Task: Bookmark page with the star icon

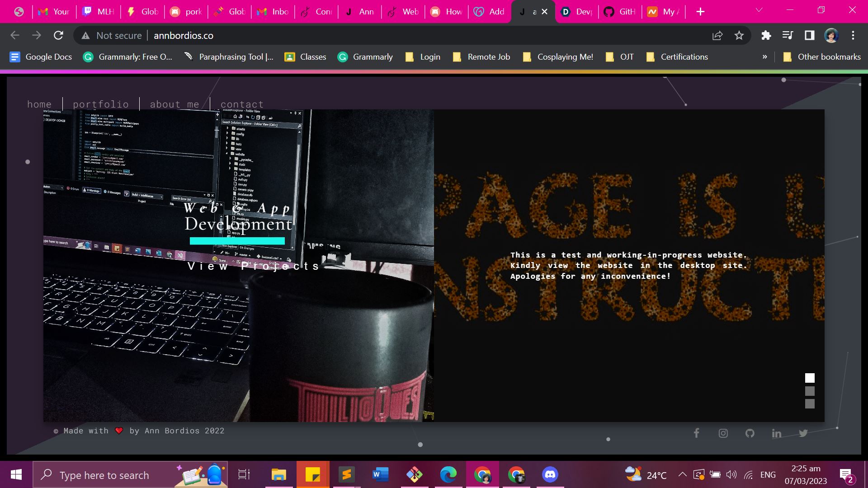Action: (739, 36)
